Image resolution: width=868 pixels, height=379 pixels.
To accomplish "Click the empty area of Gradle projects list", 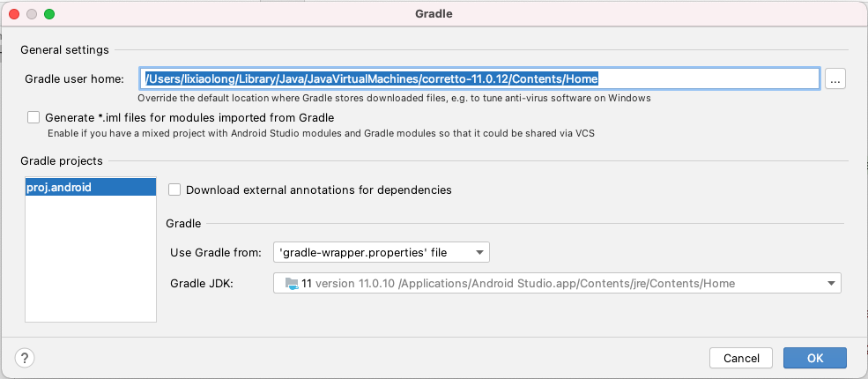I will [91, 258].
